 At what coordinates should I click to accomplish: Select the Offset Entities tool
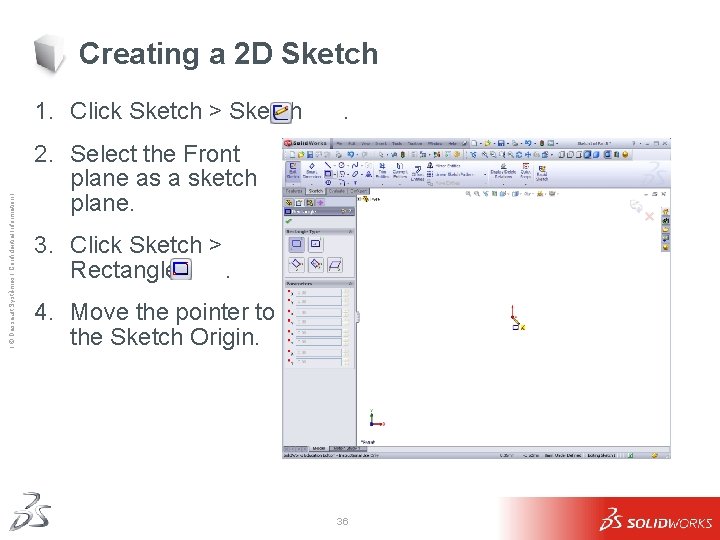(417, 173)
